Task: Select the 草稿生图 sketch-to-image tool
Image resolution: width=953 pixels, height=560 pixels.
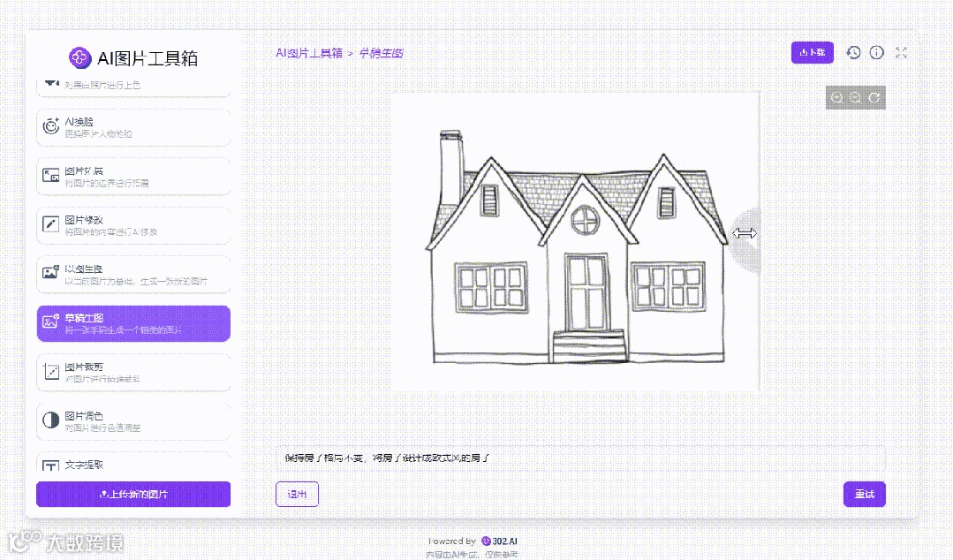Action: point(133,323)
